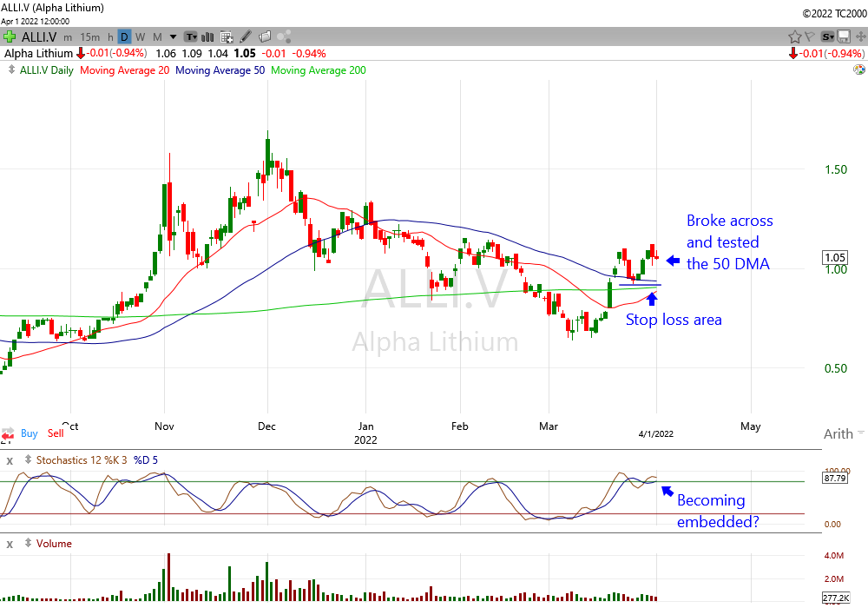Flag the symbol with the flag icon
This screenshot has width=868, height=608.
pos(810,37)
